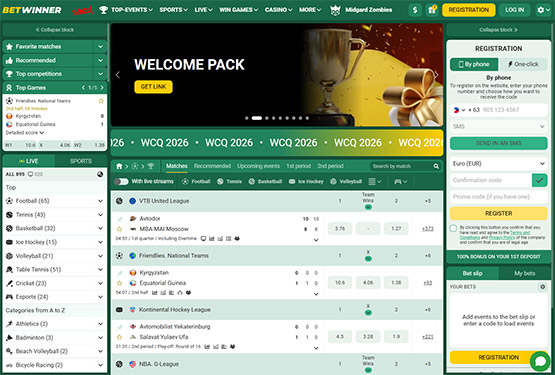Open the more sports list dropdown
The width and height of the screenshot is (555, 375).
point(375,181)
